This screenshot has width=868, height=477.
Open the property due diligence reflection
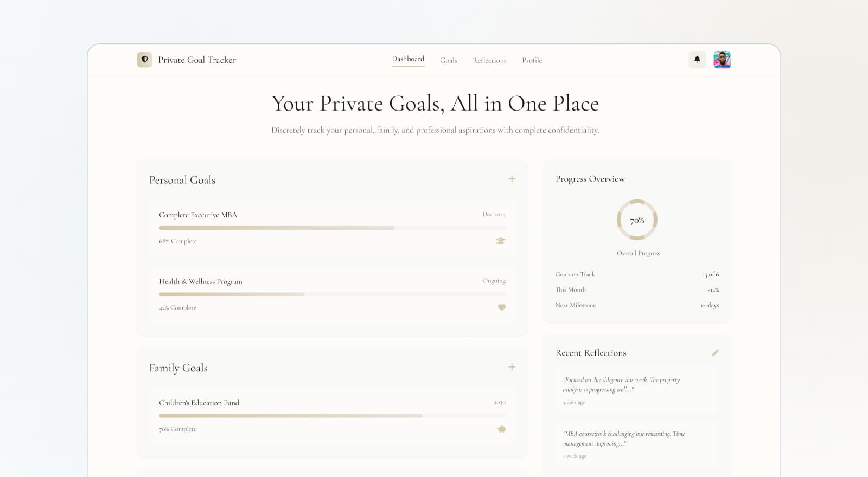[637, 391]
